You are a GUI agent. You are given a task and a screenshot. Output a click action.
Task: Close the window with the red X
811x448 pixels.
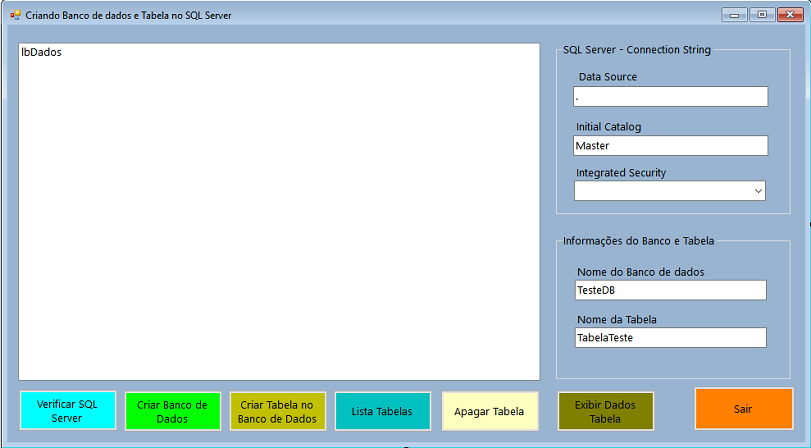[x=790, y=14]
